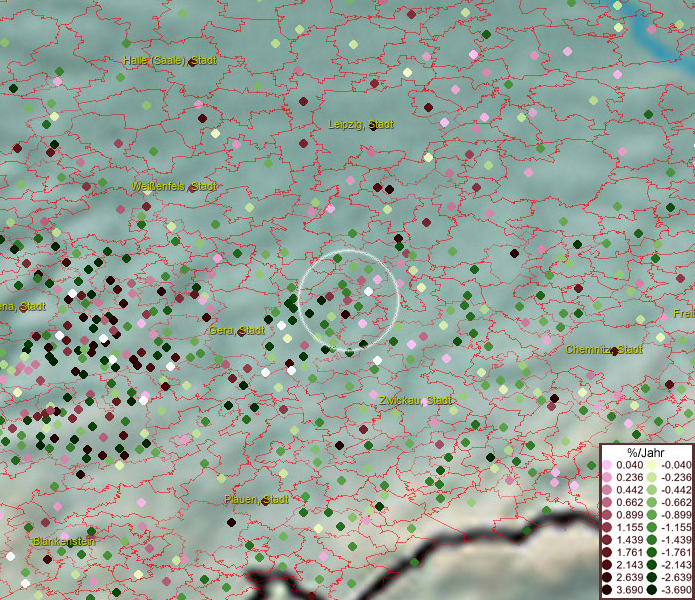Click the Blankenstein map label
The image size is (695, 600).
[64, 541]
